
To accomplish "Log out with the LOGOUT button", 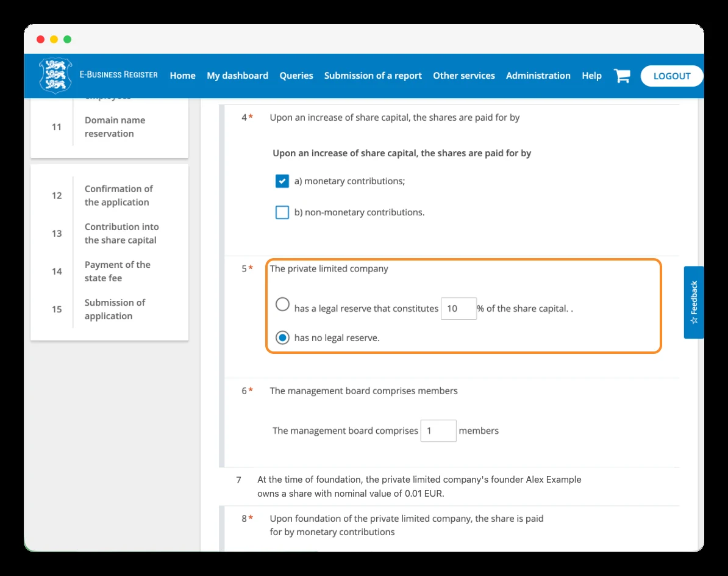I will tap(672, 76).
